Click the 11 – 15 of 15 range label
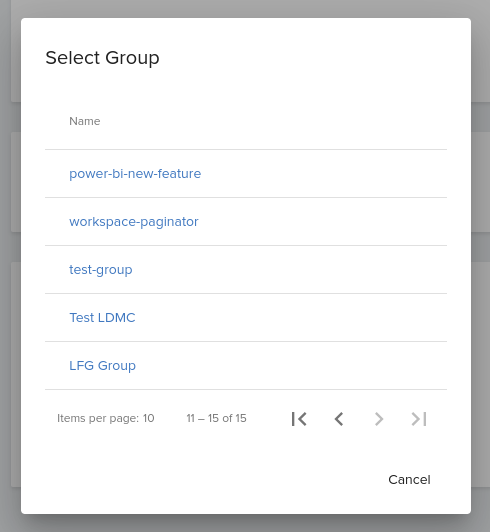Viewport: 490px width, 532px height. [x=216, y=418]
